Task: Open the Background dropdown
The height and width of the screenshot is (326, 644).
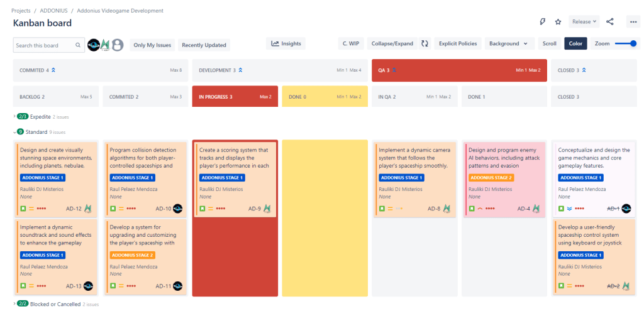Action: [508, 44]
